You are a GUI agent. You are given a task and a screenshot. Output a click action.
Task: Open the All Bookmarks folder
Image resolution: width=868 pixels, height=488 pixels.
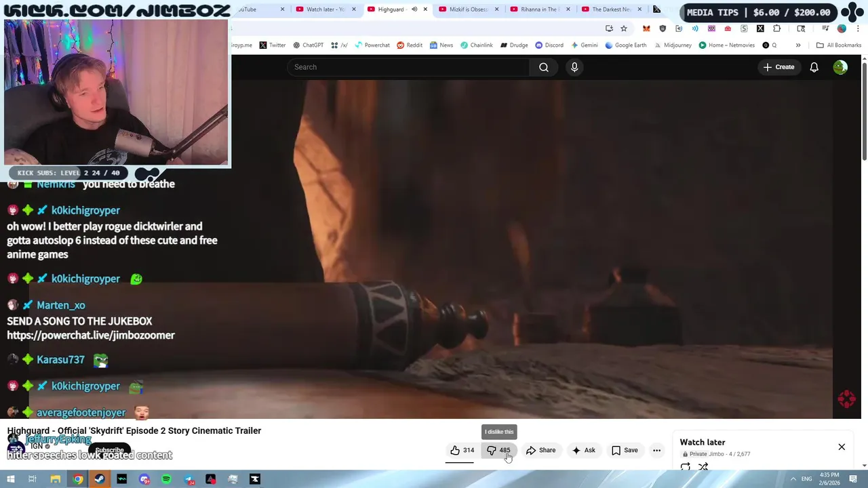[x=839, y=45]
